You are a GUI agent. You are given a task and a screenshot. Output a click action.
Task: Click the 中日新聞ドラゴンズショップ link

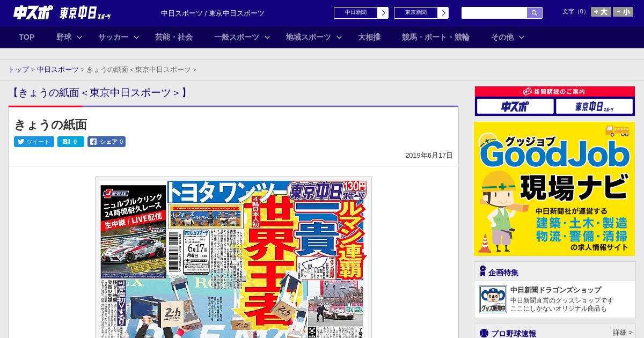pos(556,290)
